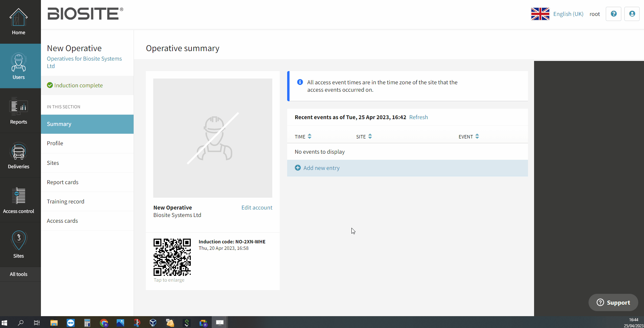Screen dimensions: 644x328
Task: Open All tools in the sidebar
Action: (19, 274)
